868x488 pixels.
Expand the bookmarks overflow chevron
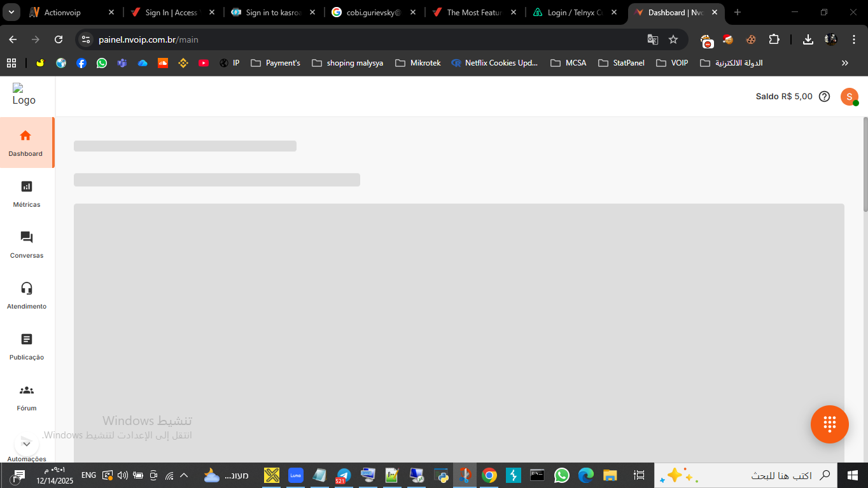tap(845, 63)
